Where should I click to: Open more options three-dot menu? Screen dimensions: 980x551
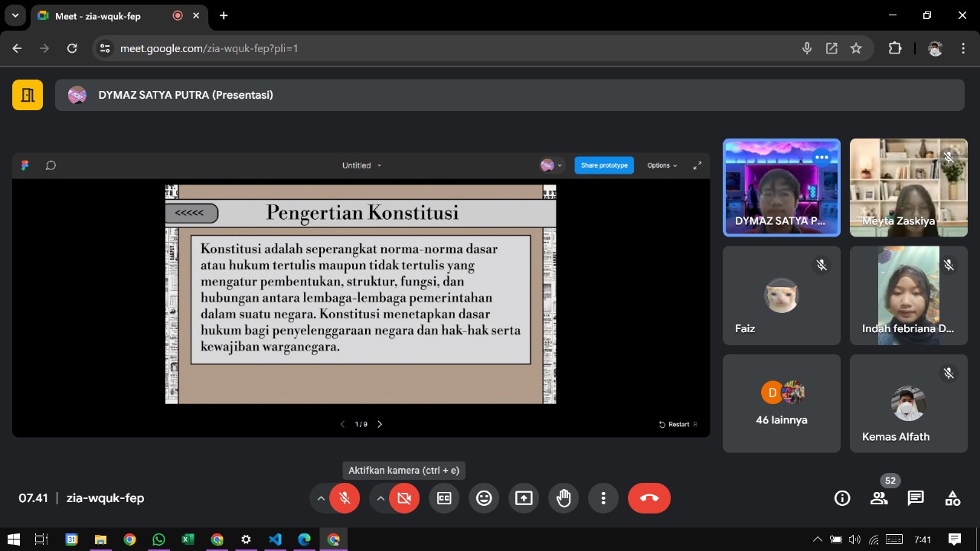[x=603, y=498]
